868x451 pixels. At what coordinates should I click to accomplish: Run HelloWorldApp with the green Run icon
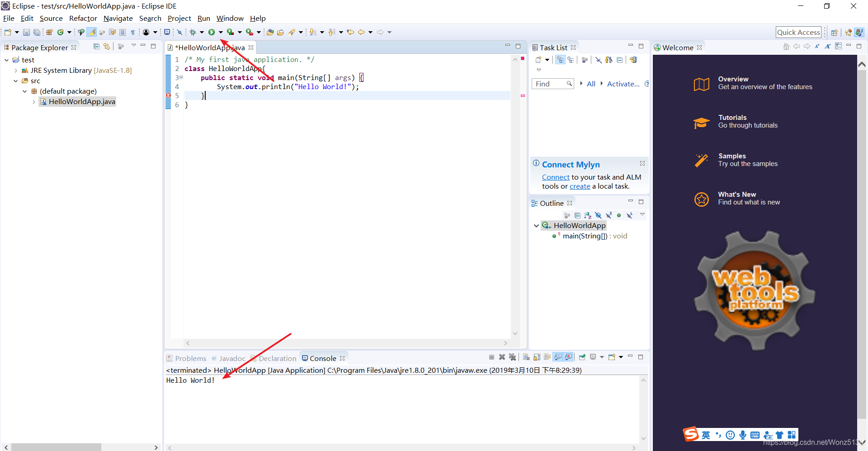pos(212,32)
